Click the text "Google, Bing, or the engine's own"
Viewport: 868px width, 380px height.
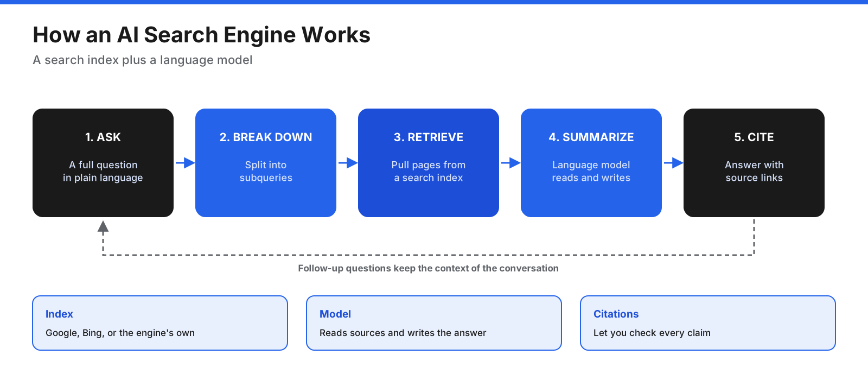tap(120, 333)
